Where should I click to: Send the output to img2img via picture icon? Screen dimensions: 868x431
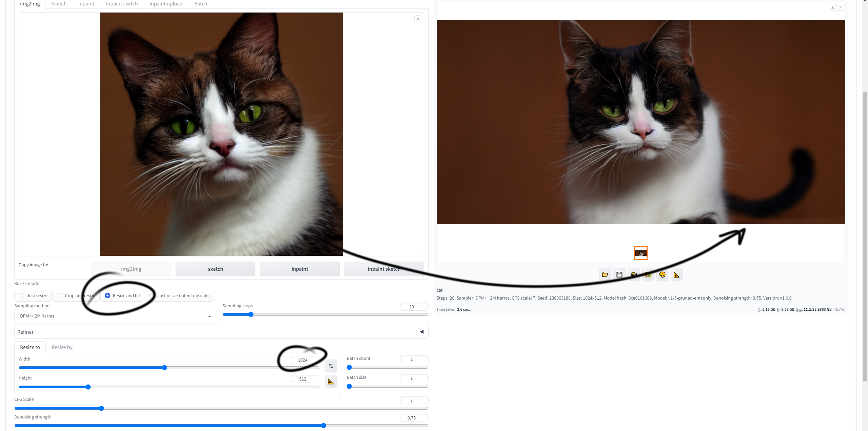click(x=648, y=275)
